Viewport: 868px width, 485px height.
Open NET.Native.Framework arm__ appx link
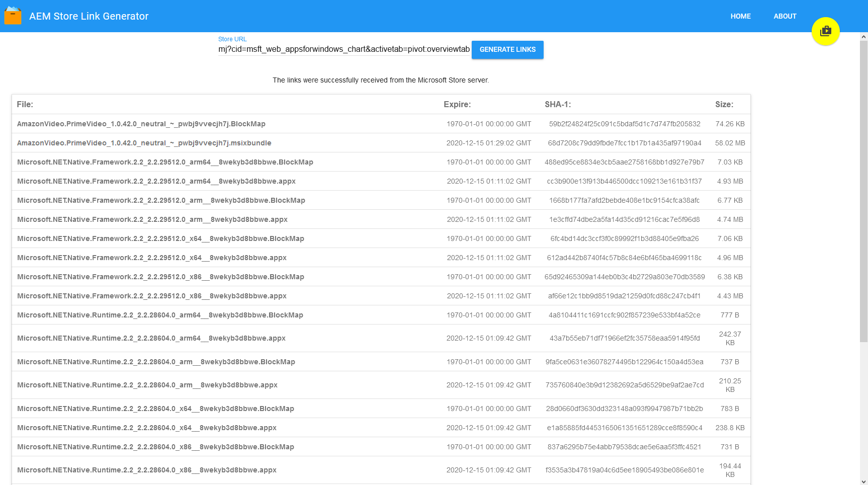[152, 219]
